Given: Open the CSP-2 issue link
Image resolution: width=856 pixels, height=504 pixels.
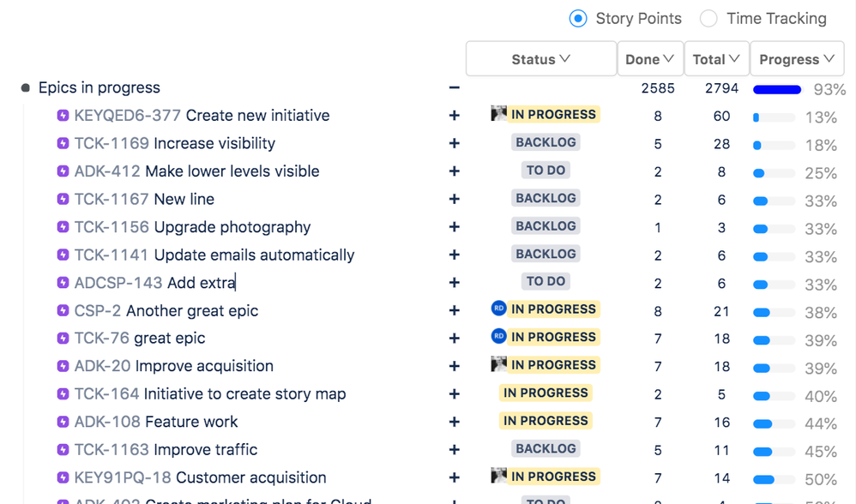Looking at the screenshot, I should (97, 311).
